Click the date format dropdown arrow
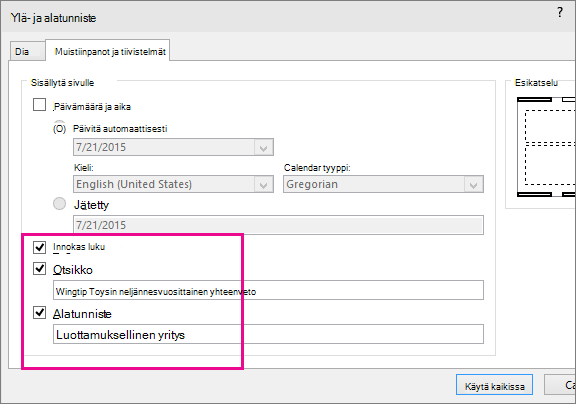Viewport: 576px width, 404px height. [x=263, y=147]
